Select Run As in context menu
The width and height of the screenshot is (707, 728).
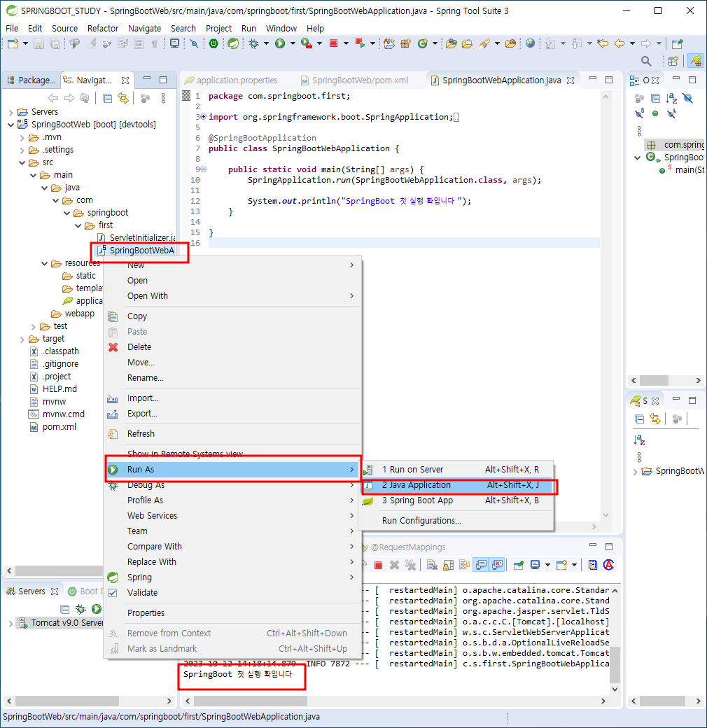point(232,470)
